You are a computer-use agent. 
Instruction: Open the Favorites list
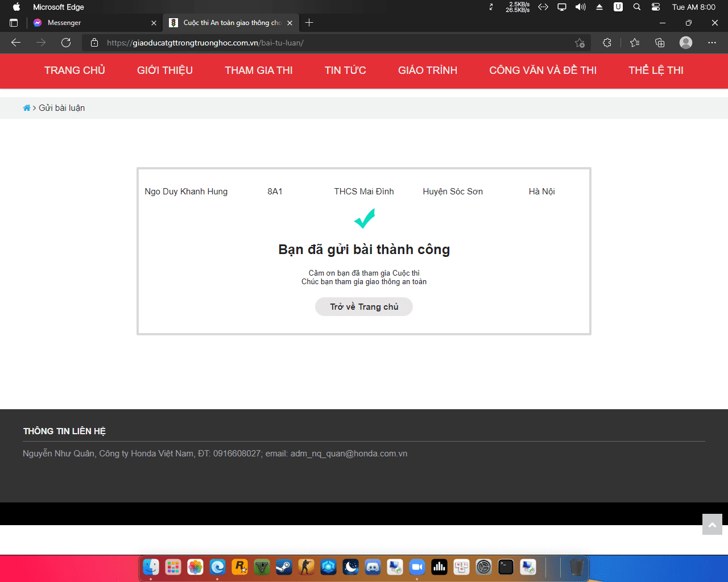click(635, 43)
